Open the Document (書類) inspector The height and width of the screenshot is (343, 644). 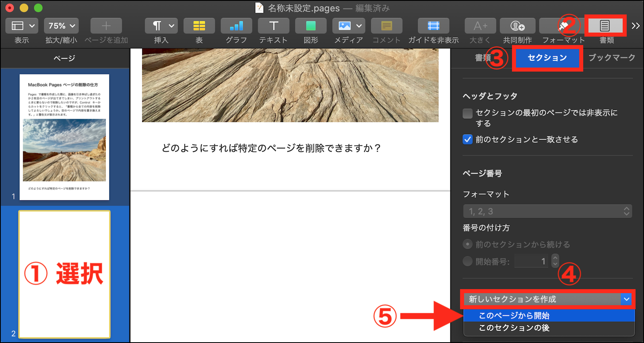[605, 26]
